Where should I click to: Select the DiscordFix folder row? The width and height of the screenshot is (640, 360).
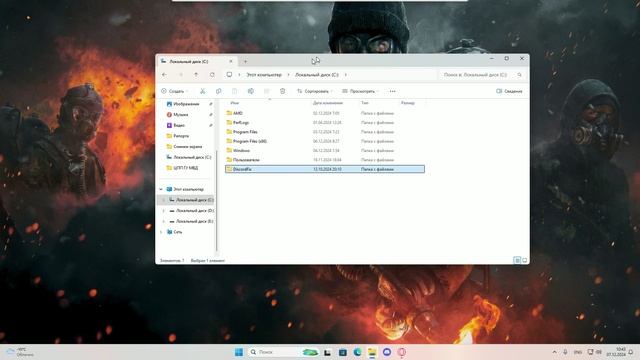click(x=324, y=169)
